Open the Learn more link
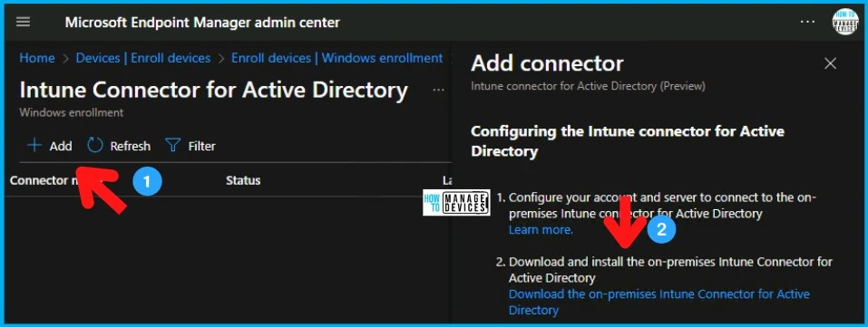Image resolution: width=868 pixels, height=327 pixels. pyautogui.click(x=541, y=229)
